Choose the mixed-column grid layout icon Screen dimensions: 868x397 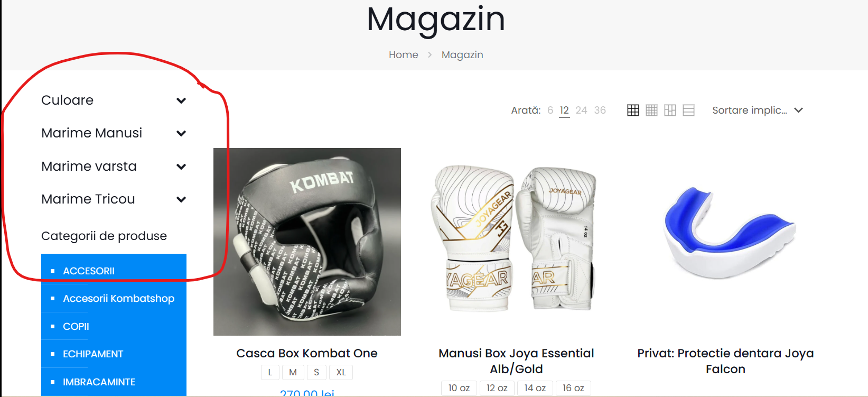coord(670,110)
